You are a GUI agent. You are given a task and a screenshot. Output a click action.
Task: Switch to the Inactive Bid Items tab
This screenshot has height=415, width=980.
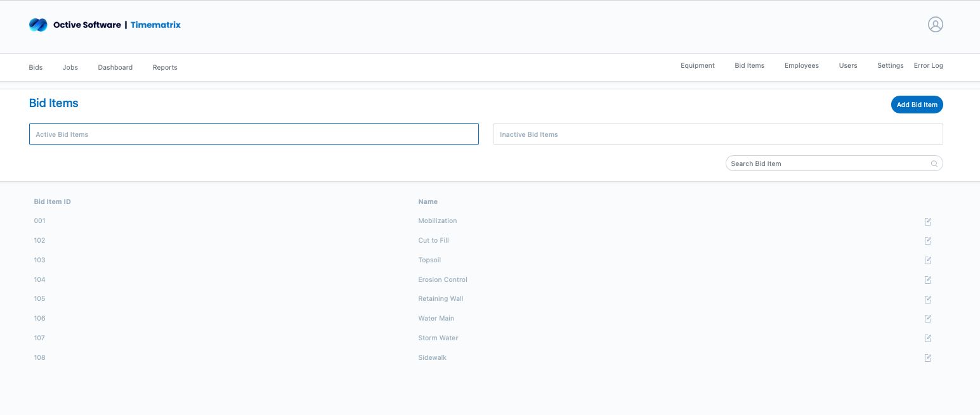(717, 134)
